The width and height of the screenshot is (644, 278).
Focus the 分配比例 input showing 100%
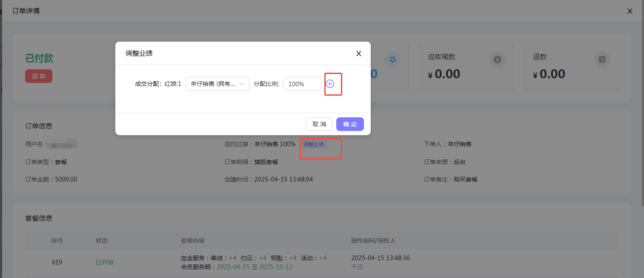click(302, 84)
